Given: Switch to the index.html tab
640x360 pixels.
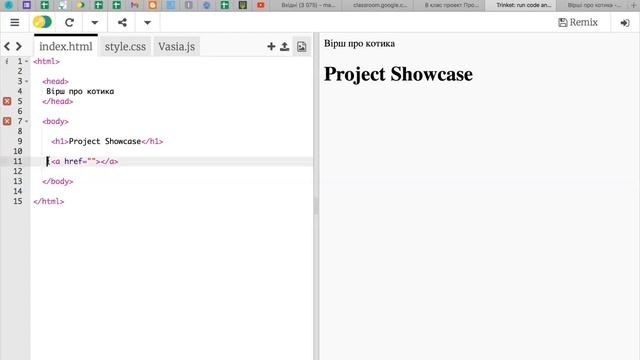Looking at the screenshot, I should [x=66, y=47].
